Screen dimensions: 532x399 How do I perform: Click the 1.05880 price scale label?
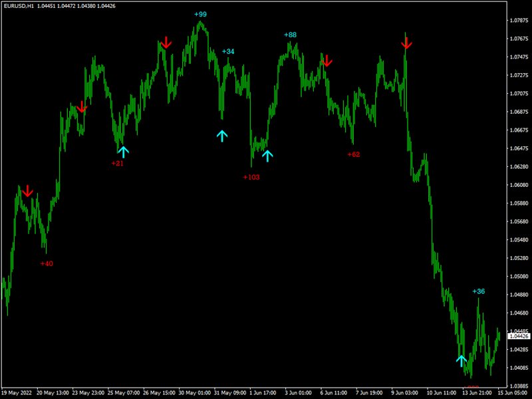point(519,203)
